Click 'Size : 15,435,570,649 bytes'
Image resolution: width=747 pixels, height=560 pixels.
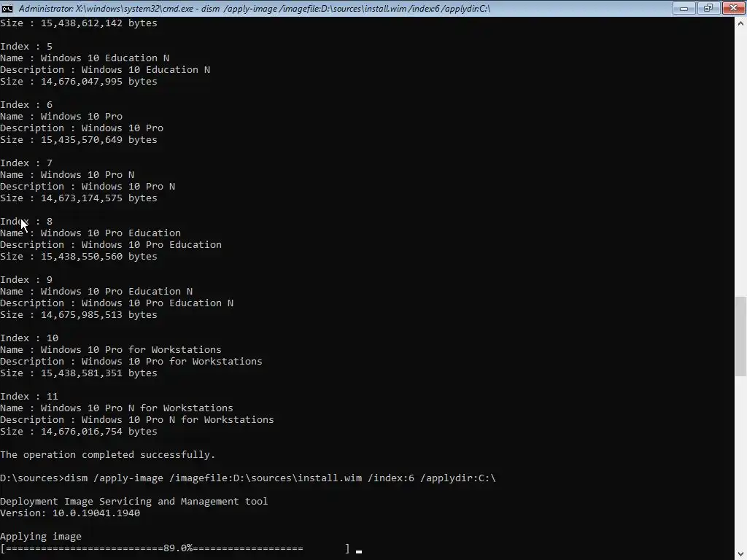click(x=79, y=139)
